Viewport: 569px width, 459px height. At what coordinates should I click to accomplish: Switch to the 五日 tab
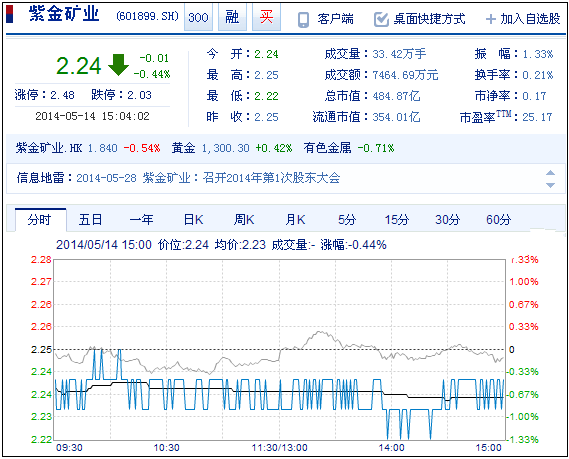(91, 220)
